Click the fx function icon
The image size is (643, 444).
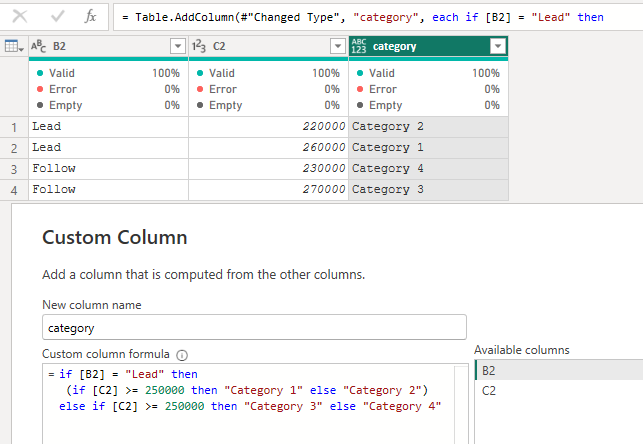(x=90, y=16)
